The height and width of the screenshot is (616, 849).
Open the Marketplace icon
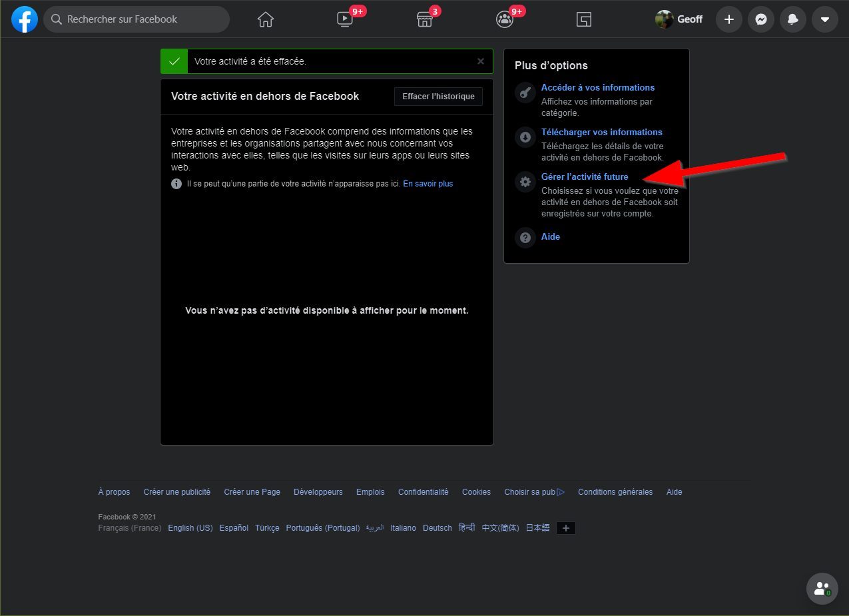(425, 19)
